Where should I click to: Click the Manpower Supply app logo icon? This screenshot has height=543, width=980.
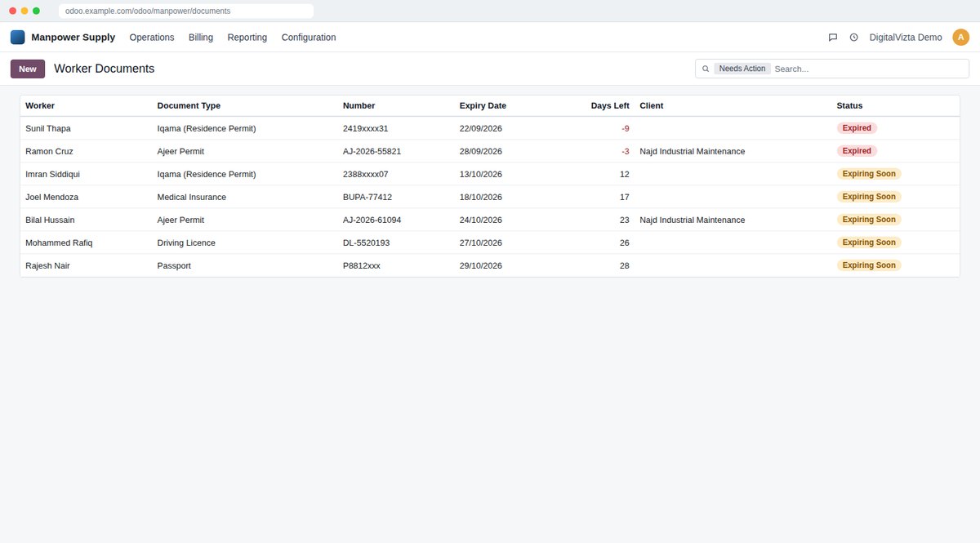coord(17,37)
